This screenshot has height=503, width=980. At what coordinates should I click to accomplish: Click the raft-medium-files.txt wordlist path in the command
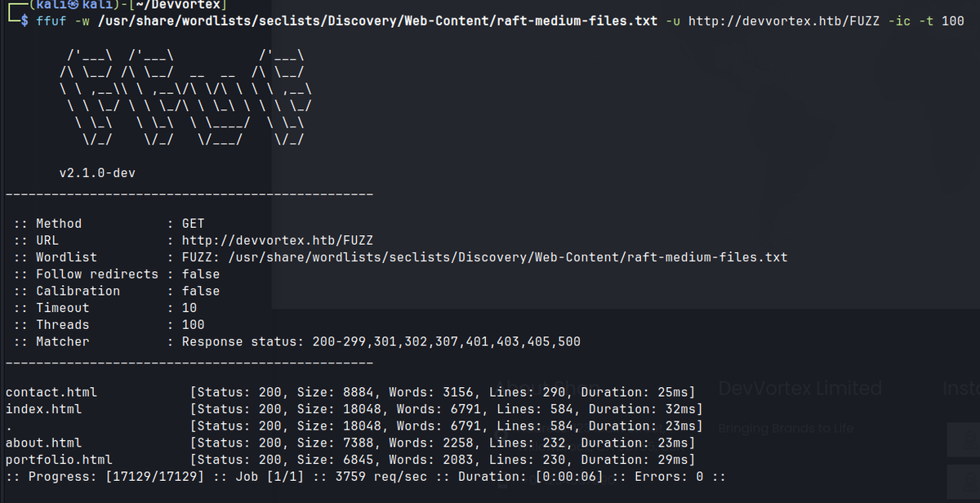tap(377, 20)
